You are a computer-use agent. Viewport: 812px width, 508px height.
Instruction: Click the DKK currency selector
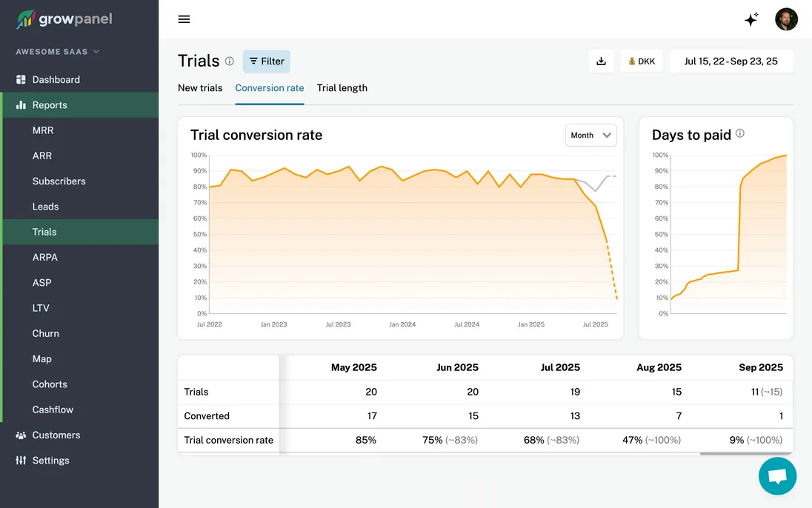[642, 61]
